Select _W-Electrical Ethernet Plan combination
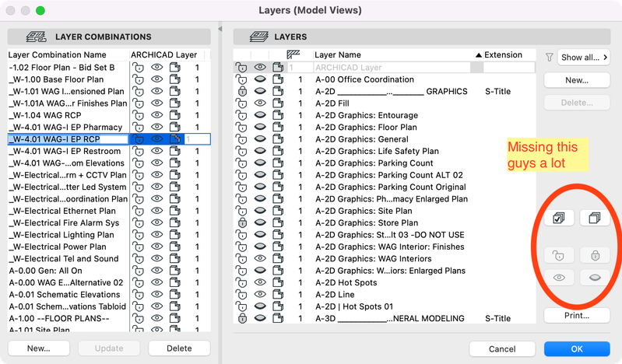Viewport: 622px width, 364px height. click(x=62, y=211)
